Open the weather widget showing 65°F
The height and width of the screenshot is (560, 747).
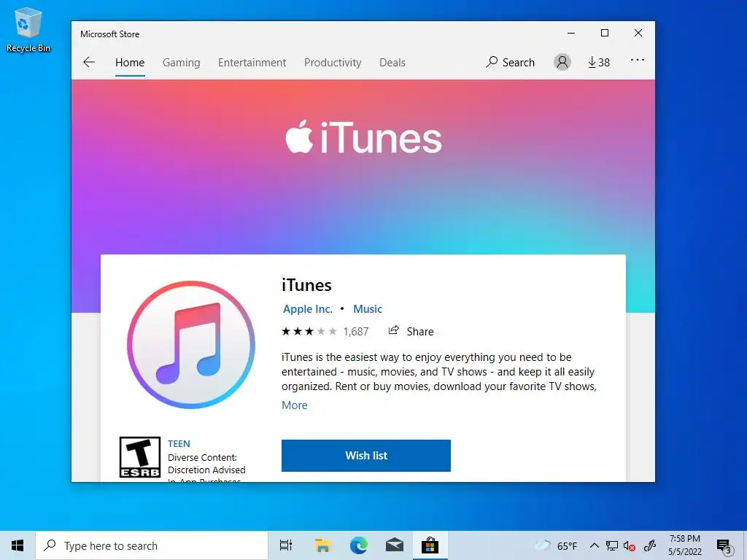(x=555, y=545)
